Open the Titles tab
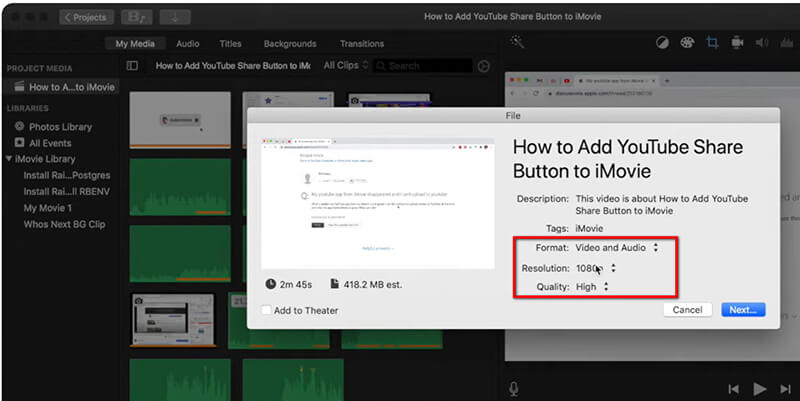The height and width of the screenshot is (401, 800). coord(231,44)
